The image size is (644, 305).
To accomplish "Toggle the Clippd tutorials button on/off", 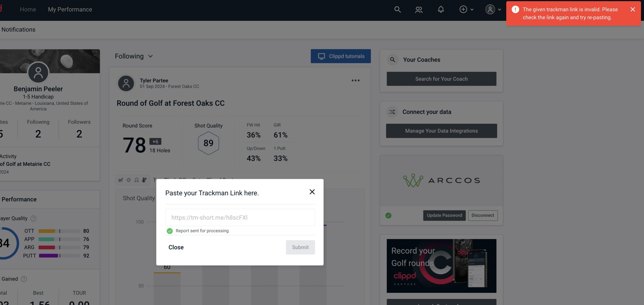I will [x=341, y=56].
